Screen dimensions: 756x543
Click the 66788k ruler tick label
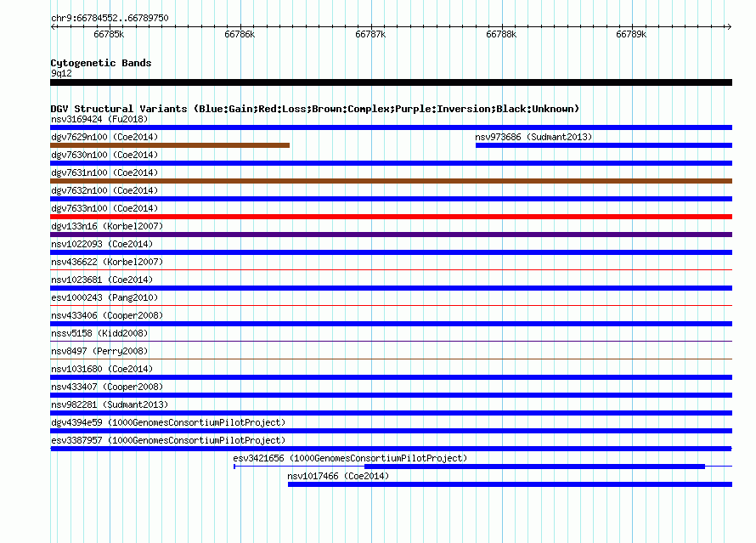(x=501, y=34)
